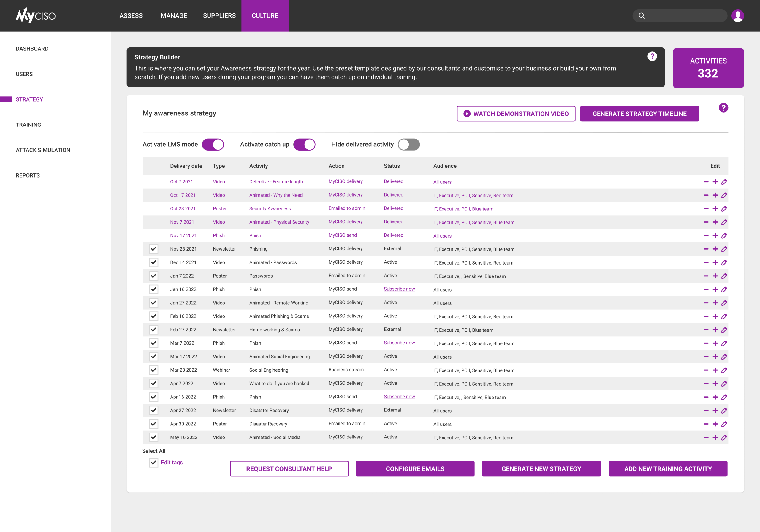Click the search magnifier icon

click(642, 15)
